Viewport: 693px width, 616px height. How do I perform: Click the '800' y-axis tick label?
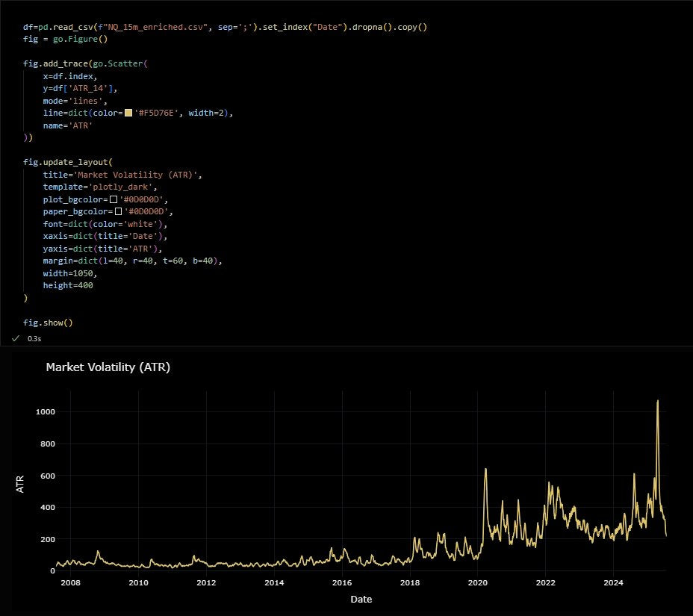[48, 444]
